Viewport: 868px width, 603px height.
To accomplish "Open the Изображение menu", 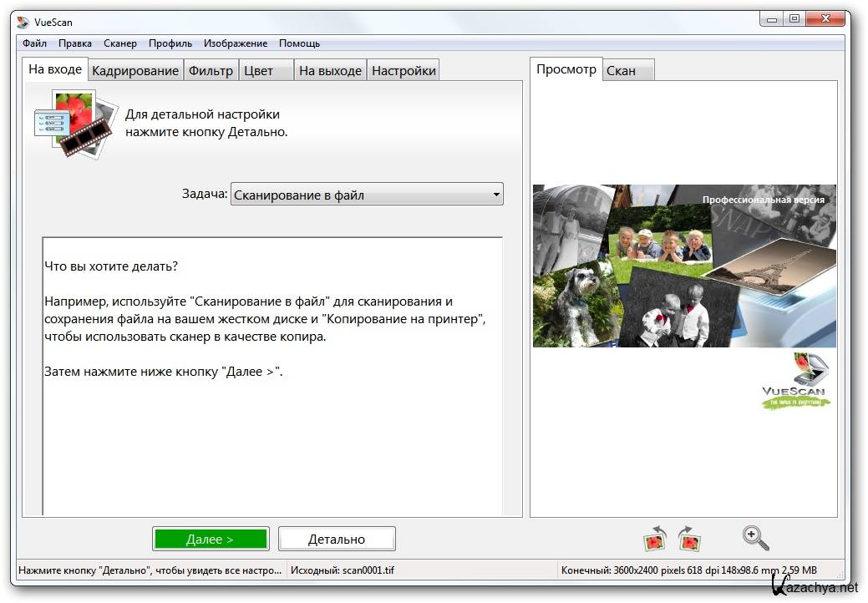I will (236, 43).
